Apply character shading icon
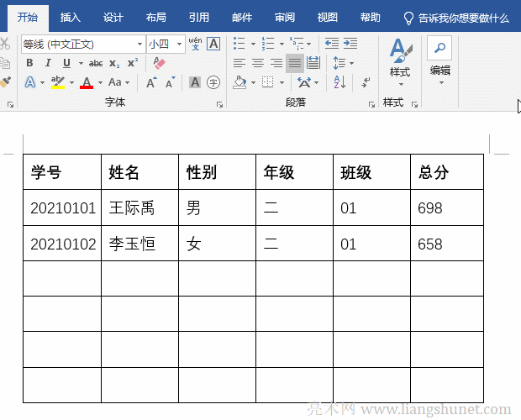This screenshot has height=420, width=521. tap(195, 82)
